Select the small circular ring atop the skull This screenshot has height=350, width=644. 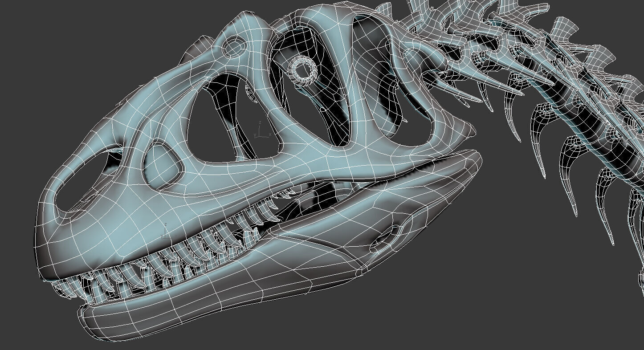[234, 46]
